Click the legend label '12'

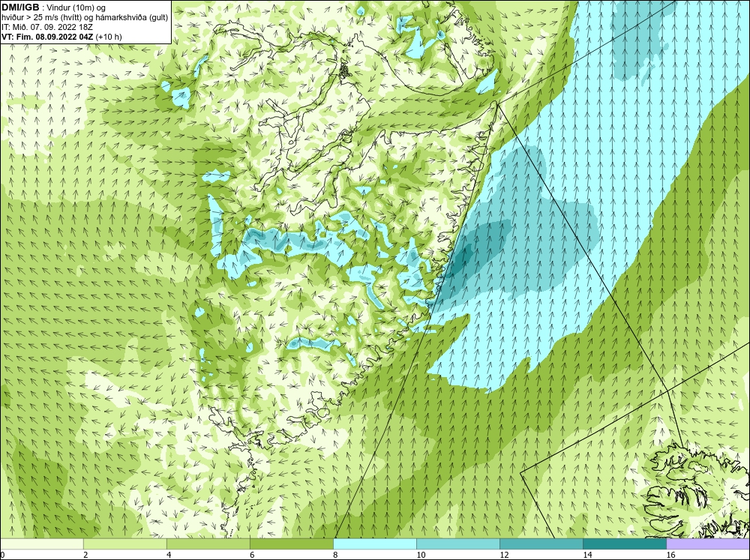(504, 555)
